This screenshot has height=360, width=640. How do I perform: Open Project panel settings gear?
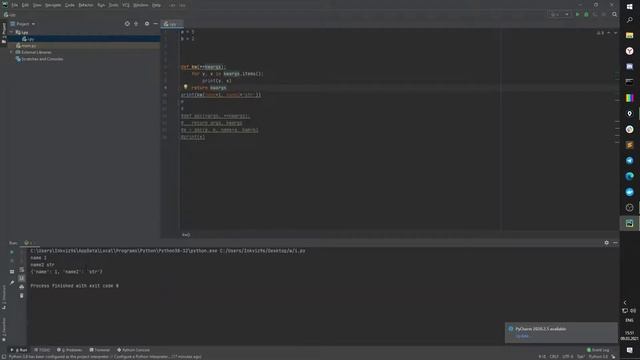click(x=147, y=24)
